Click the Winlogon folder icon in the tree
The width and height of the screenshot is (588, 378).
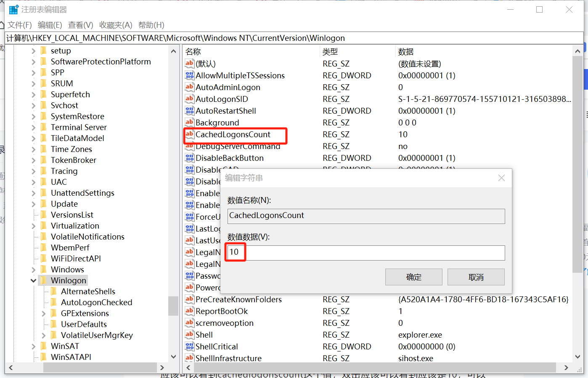click(x=43, y=280)
